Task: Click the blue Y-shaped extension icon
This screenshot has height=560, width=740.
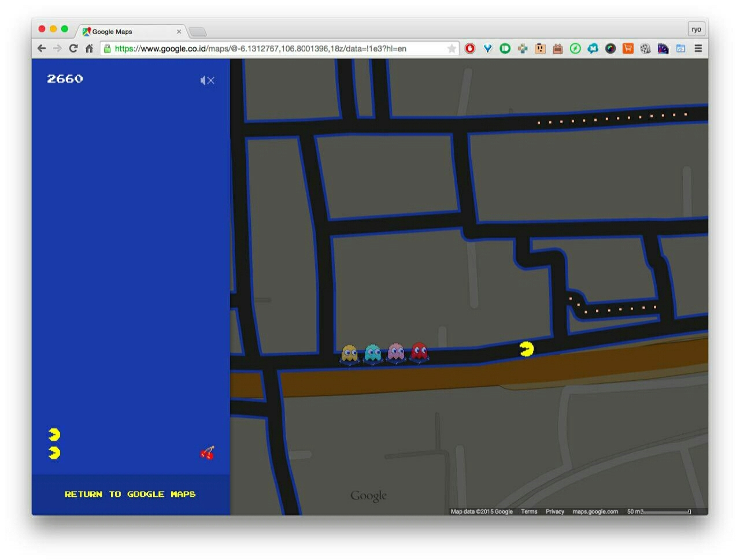Action: 488,49
